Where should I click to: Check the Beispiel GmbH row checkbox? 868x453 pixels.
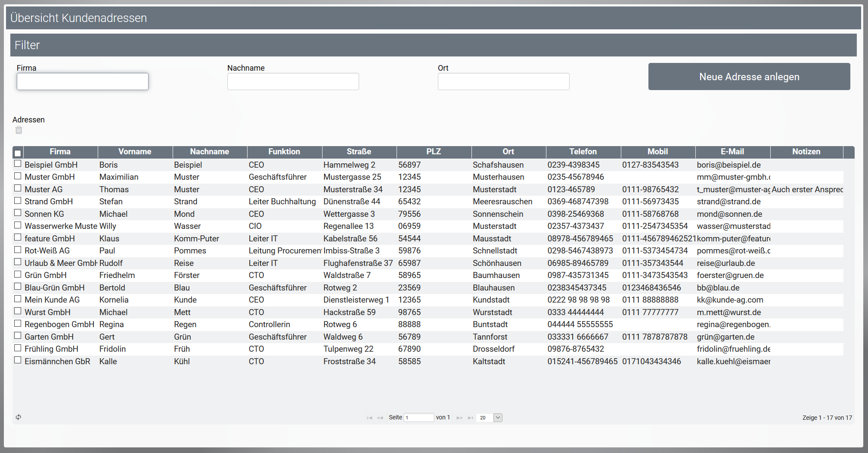18,164
